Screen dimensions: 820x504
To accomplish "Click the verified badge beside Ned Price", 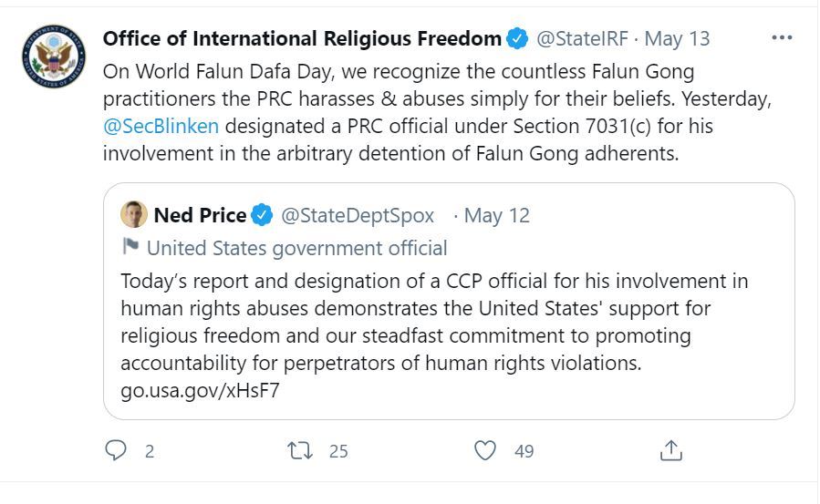I will point(262,216).
